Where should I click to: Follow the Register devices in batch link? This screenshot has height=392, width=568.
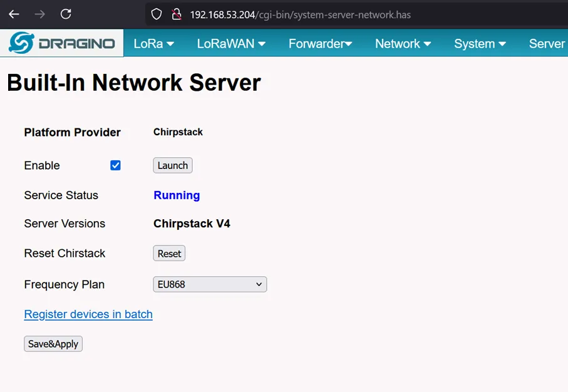tap(88, 314)
